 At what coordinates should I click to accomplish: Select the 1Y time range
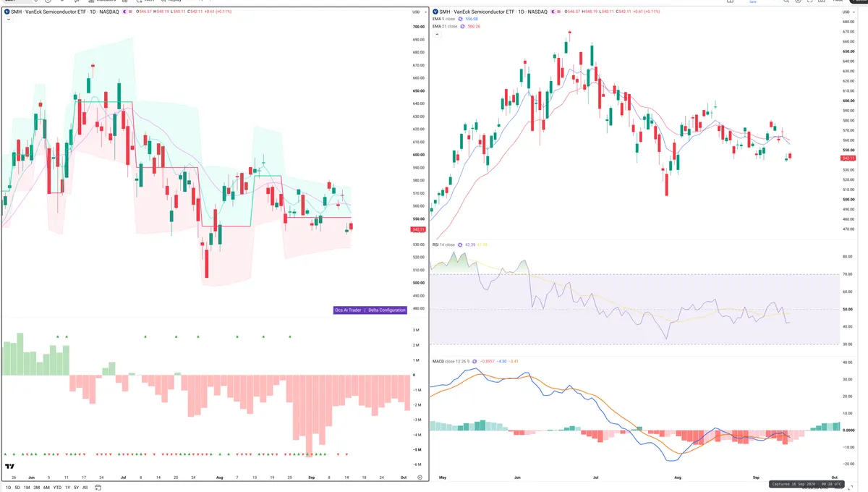pyautogui.click(x=67, y=488)
